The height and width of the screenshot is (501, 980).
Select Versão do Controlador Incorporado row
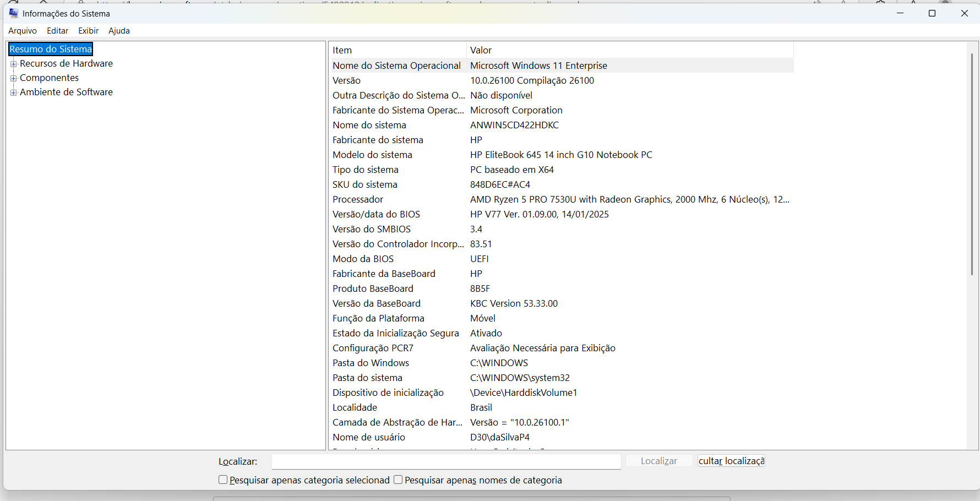click(562, 244)
